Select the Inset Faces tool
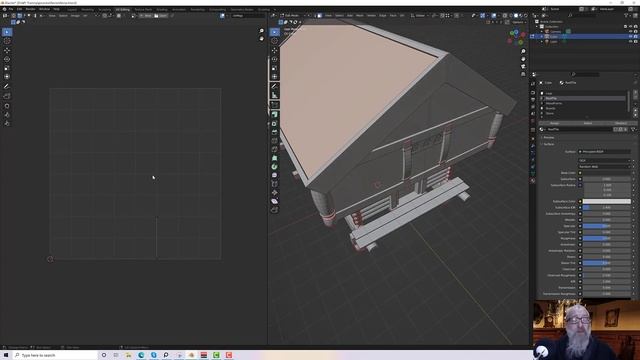Viewport: 640px width, 360px height. (274, 123)
